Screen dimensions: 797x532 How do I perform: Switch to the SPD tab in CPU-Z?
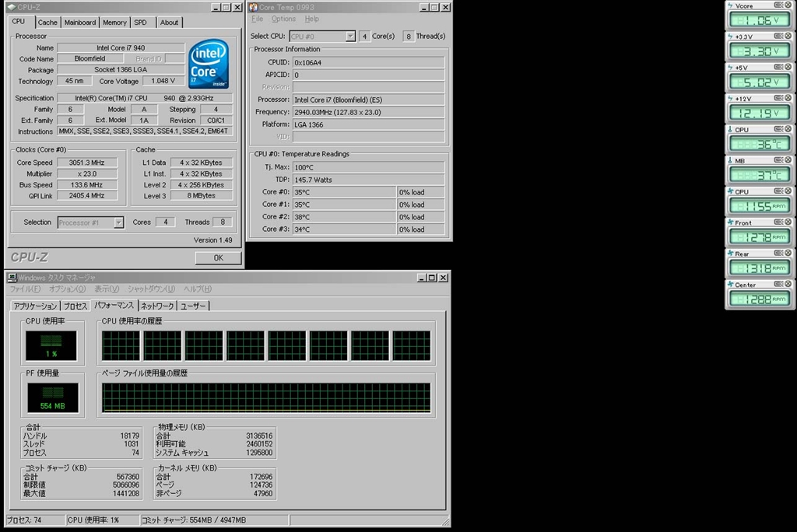[140, 23]
